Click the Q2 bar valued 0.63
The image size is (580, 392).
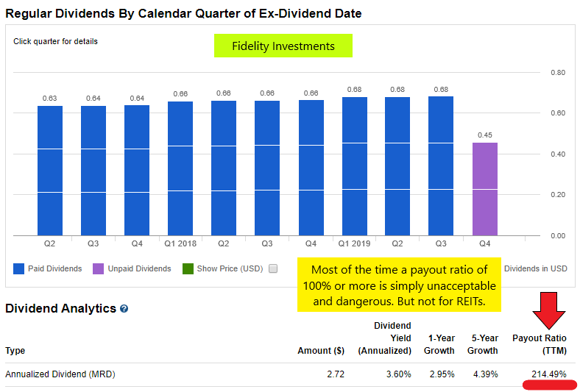50,171
